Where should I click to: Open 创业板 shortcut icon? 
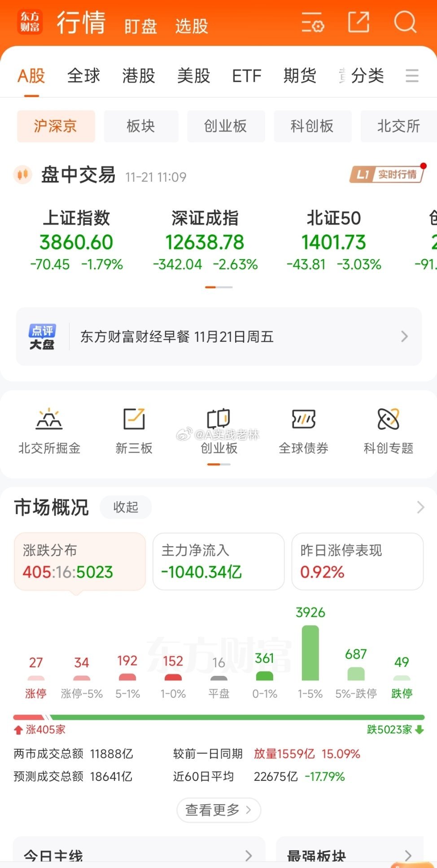(218, 419)
